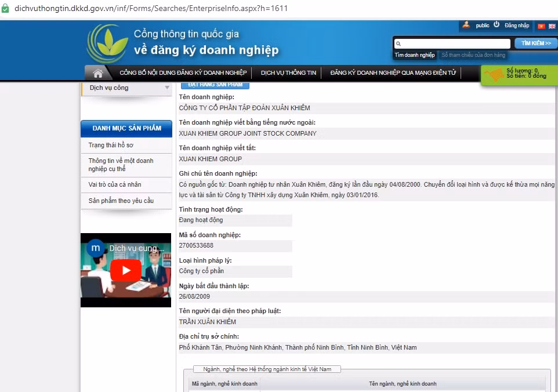This screenshot has width=558, height=392.
Task: Switch language using the Vietnamese flag
Action: tap(541, 26)
